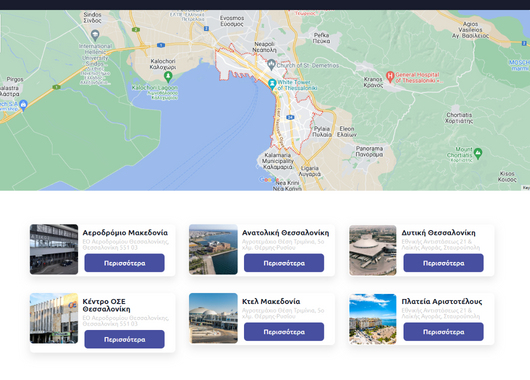Select the Πλατεία Αριστοτέλους square photo
This screenshot has height=380, width=530.
point(373,319)
